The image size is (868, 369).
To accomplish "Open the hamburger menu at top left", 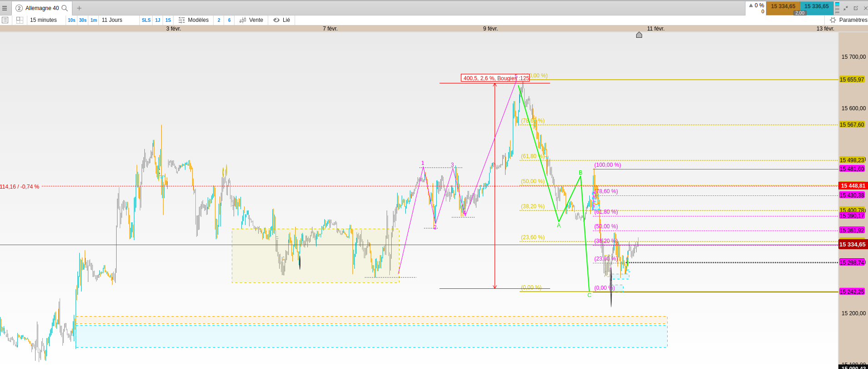I will pos(5,8).
